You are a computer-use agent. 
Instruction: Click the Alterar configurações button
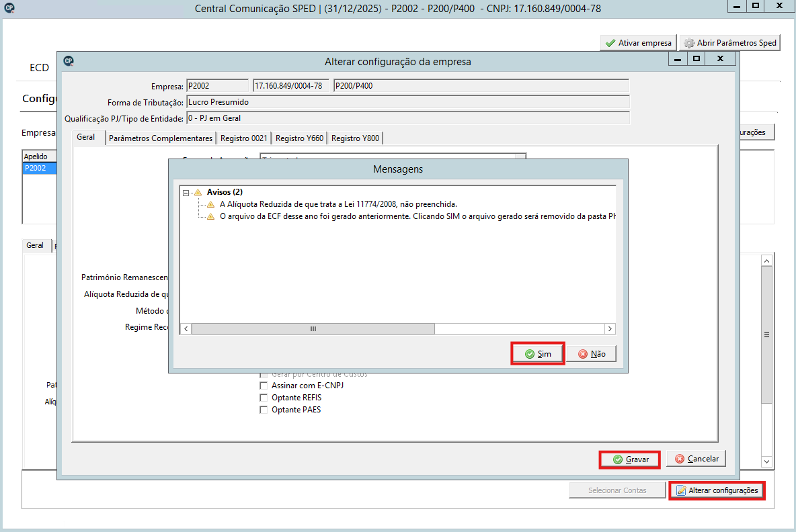tap(717, 490)
